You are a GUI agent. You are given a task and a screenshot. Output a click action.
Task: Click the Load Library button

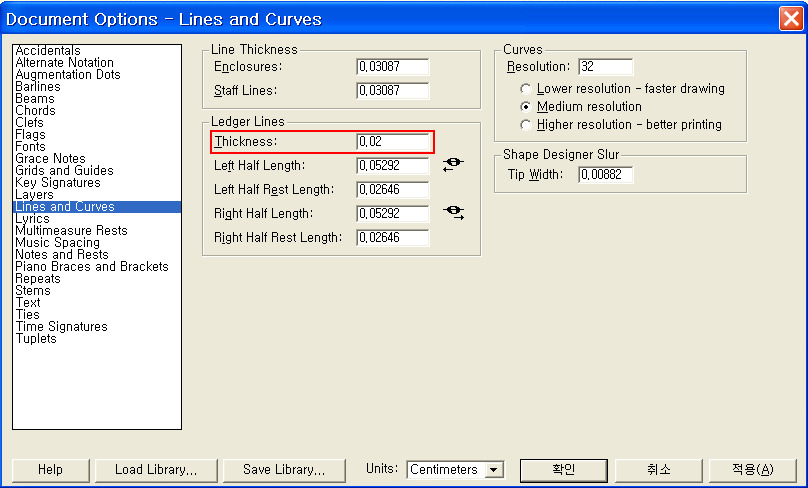155,470
